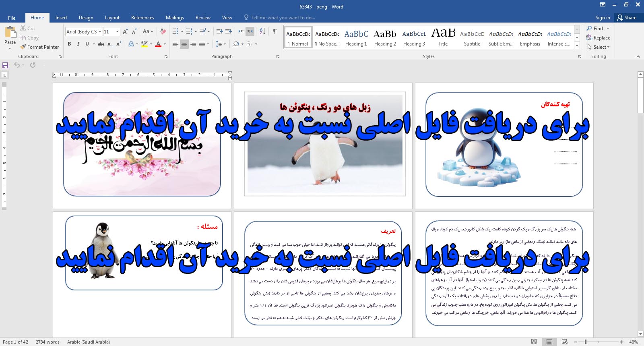Image resolution: width=644 pixels, height=346 pixels.
Task: Click the Replace button
Action: 598,38
